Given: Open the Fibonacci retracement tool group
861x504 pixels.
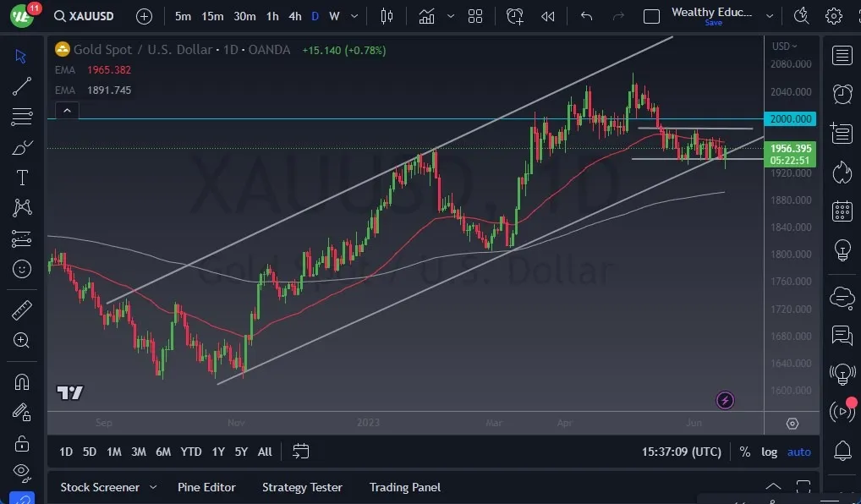Looking at the screenshot, I should [22, 117].
